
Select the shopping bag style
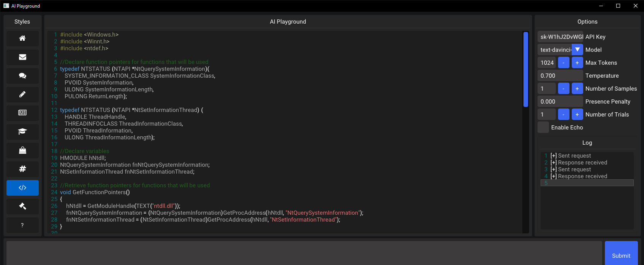pos(22,150)
